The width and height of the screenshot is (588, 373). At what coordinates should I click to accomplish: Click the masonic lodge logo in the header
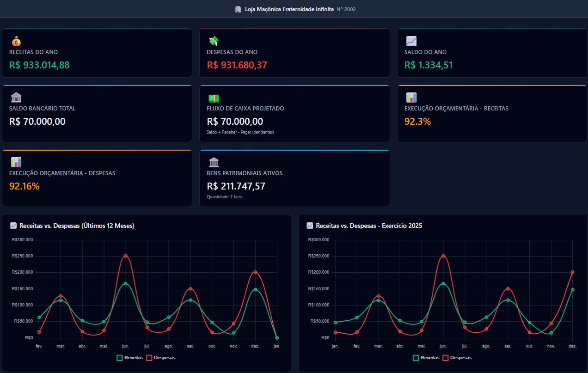pos(238,9)
